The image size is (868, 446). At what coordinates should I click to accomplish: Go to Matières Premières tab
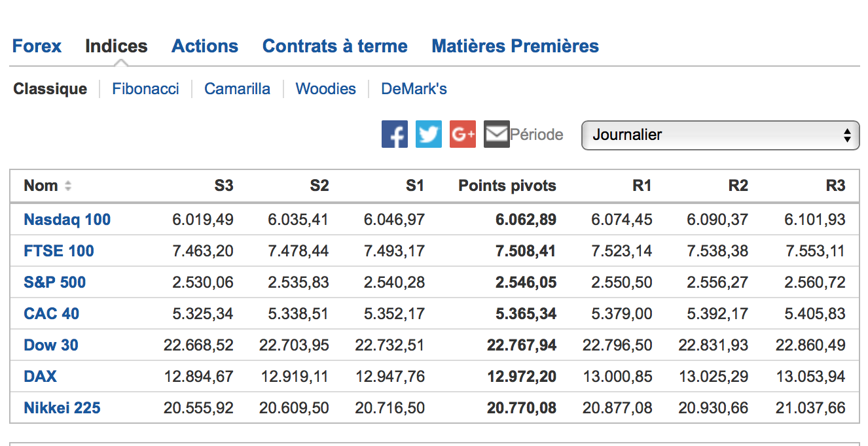tap(515, 46)
